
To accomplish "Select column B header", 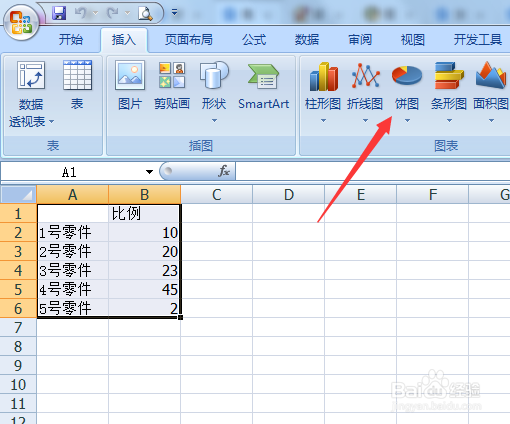I will point(145,194).
